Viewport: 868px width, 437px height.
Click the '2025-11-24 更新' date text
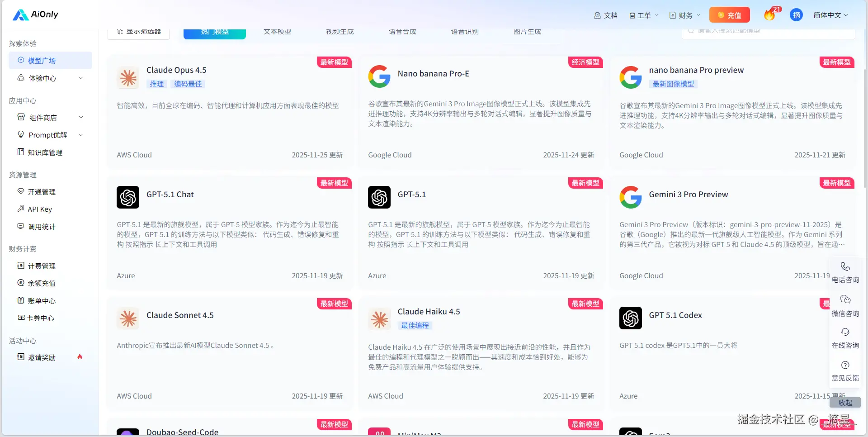click(569, 155)
